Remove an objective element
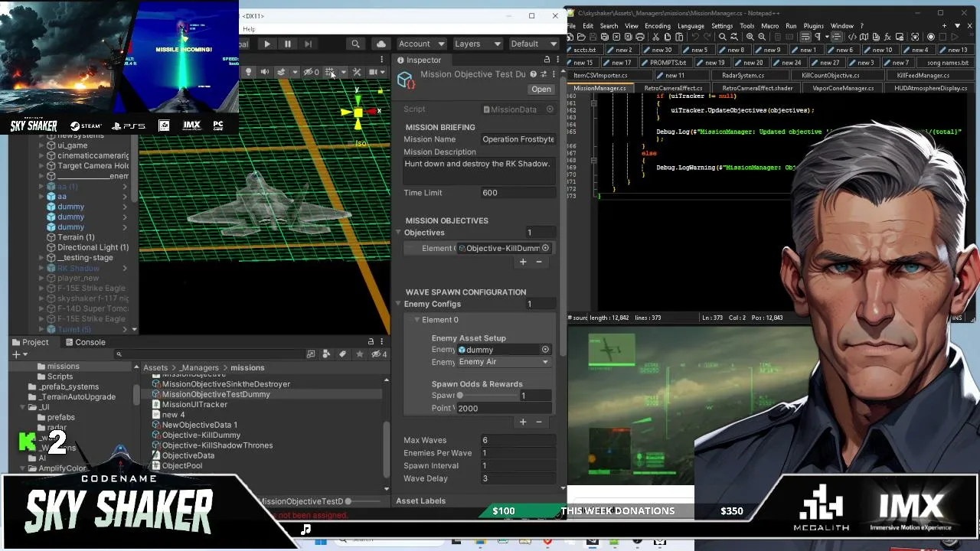The width and height of the screenshot is (980, 551). [539, 262]
